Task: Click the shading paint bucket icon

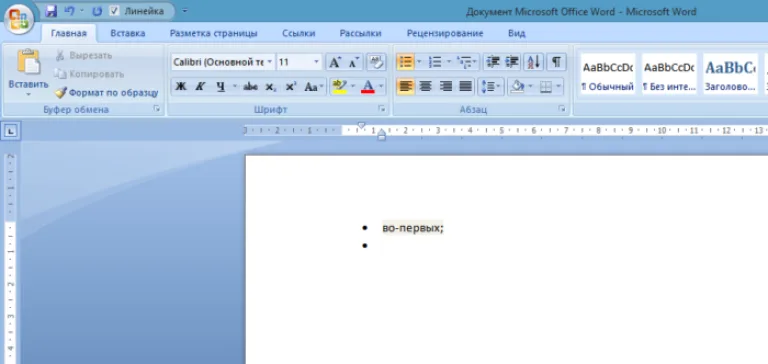Action: pos(517,87)
